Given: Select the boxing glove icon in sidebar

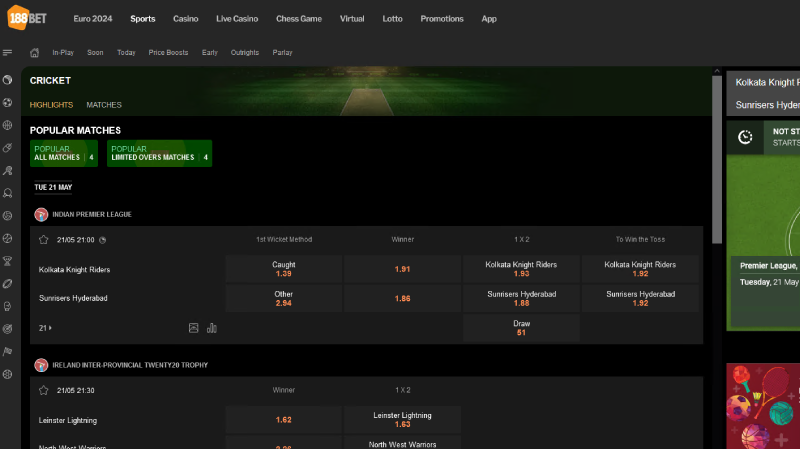Looking at the screenshot, I should click(7, 306).
